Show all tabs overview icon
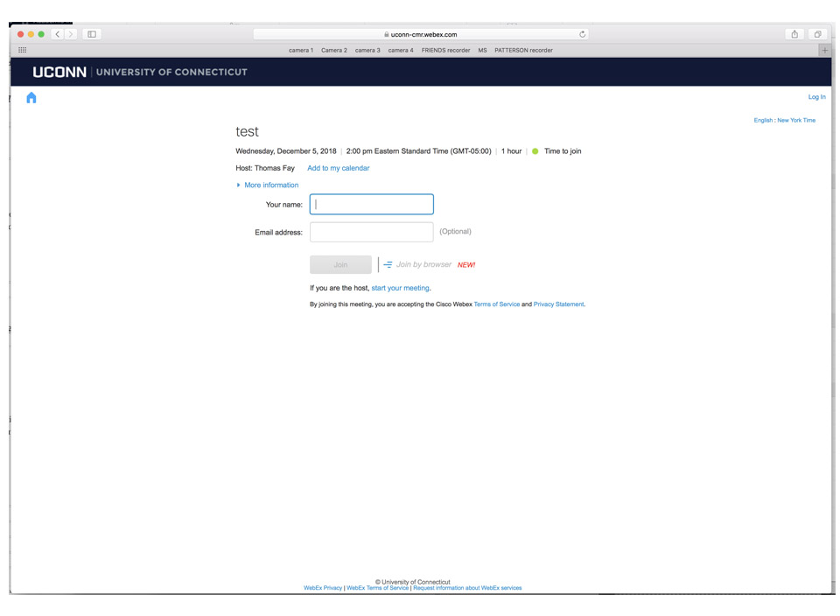Image resolution: width=840 pixels, height=616 pixels. pyautogui.click(x=817, y=34)
